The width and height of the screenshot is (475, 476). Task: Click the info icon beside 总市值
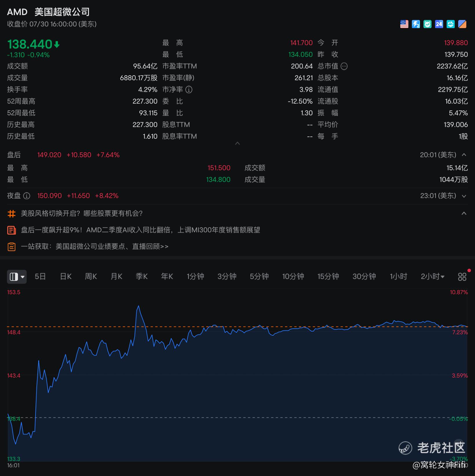(344, 66)
